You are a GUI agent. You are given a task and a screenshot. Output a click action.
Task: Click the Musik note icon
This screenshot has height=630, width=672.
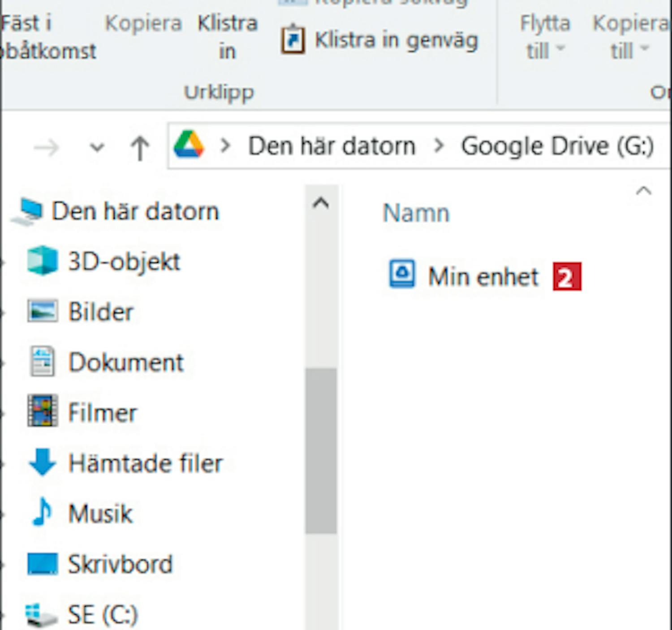click(42, 512)
